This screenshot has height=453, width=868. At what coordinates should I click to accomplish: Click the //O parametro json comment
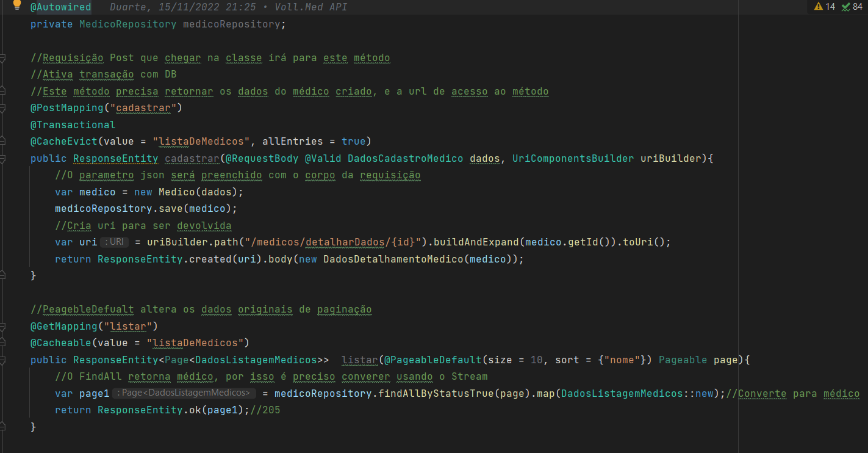click(x=238, y=175)
